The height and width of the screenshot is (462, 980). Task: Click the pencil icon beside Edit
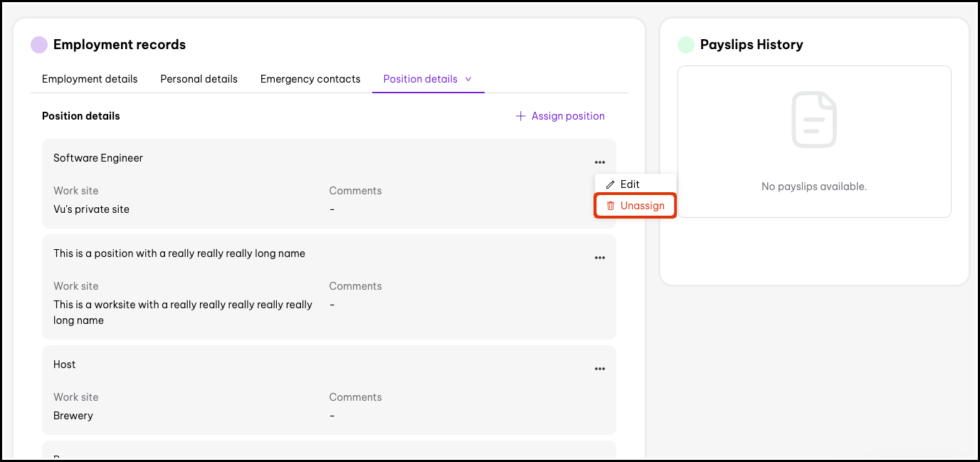tap(610, 184)
